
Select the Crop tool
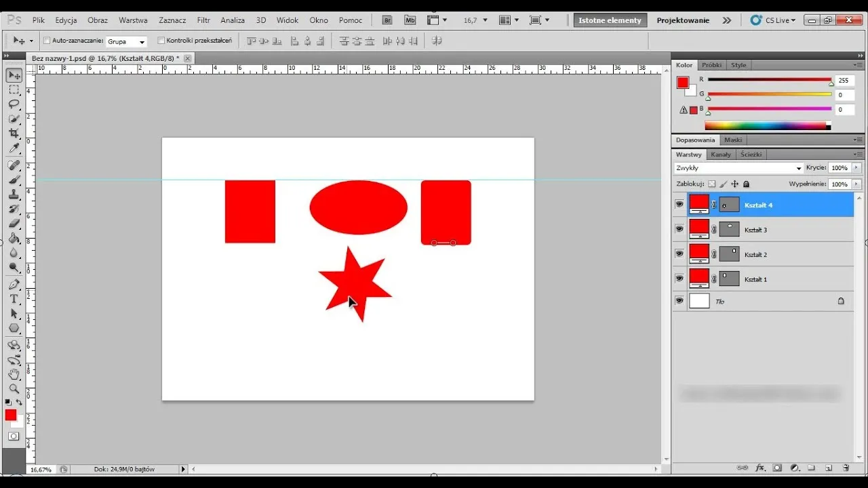[14, 133]
